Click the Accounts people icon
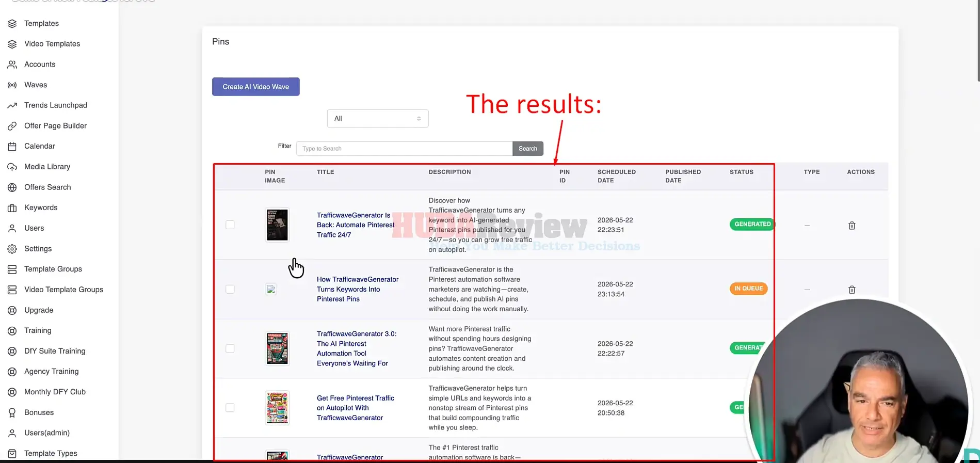The width and height of the screenshot is (980, 463). [12, 65]
